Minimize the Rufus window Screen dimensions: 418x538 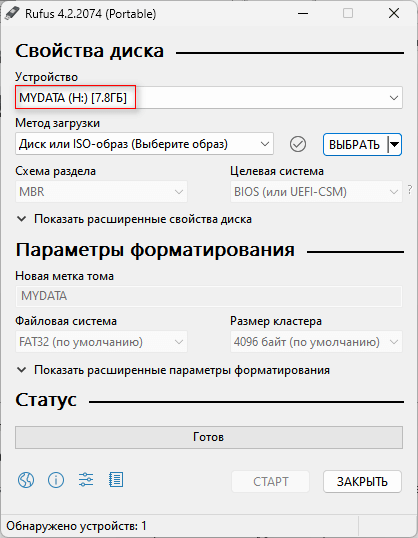pos(303,14)
